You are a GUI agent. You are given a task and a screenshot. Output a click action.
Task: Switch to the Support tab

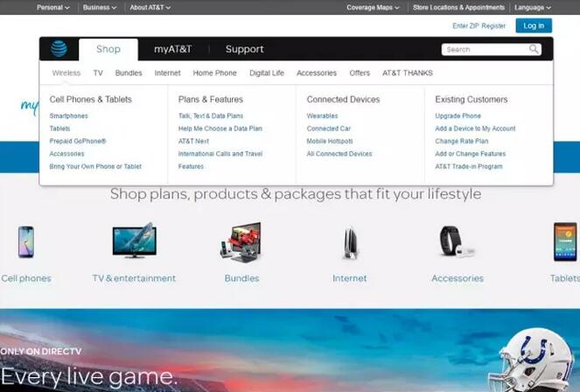(x=244, y=49)
